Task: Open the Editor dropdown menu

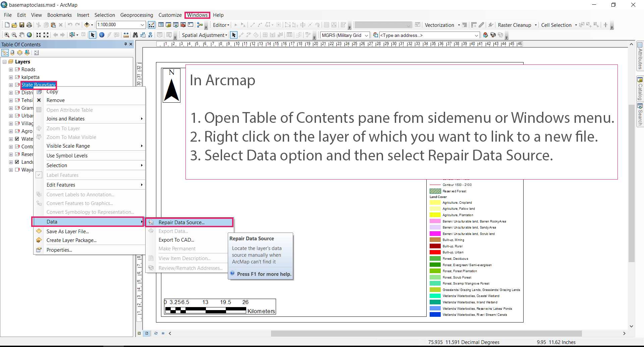Action: (x=221, y=25)
